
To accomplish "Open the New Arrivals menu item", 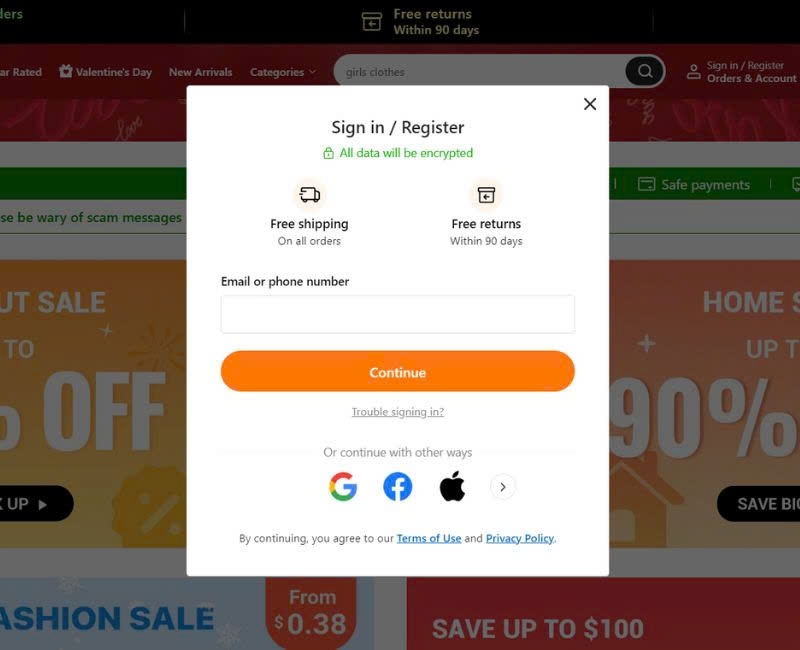I will click(200, 72).
